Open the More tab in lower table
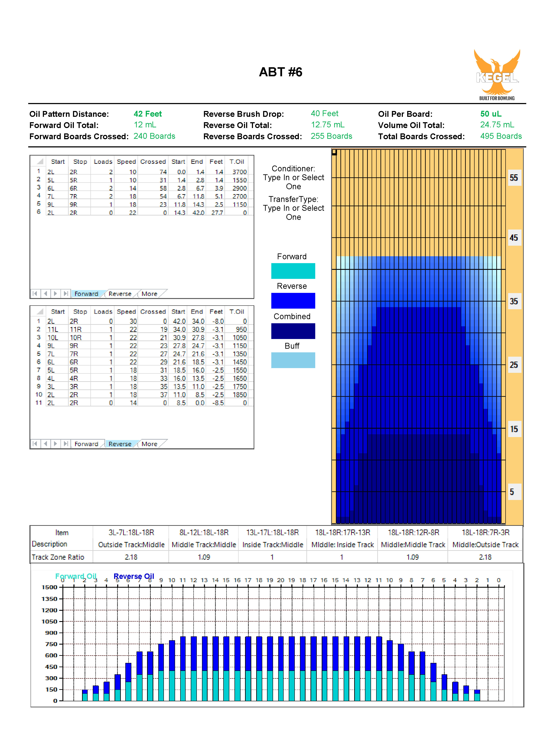 click(149, 444)
